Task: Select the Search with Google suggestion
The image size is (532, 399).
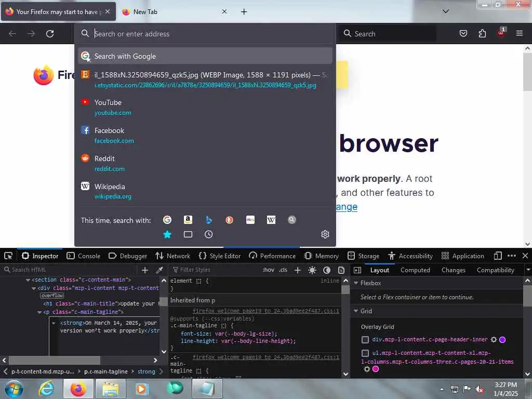Action: [x=205, y=56]
